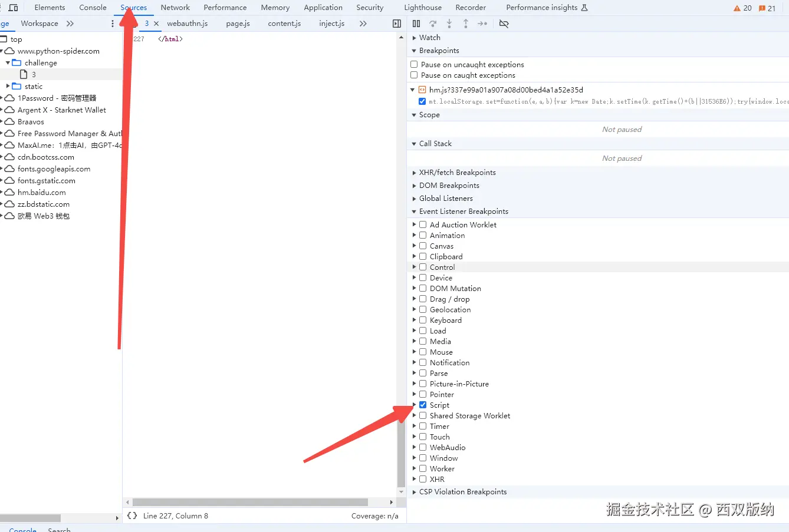Click step over next function call
This screenshot has width=789, height=532.
click(x=433, y=24)
